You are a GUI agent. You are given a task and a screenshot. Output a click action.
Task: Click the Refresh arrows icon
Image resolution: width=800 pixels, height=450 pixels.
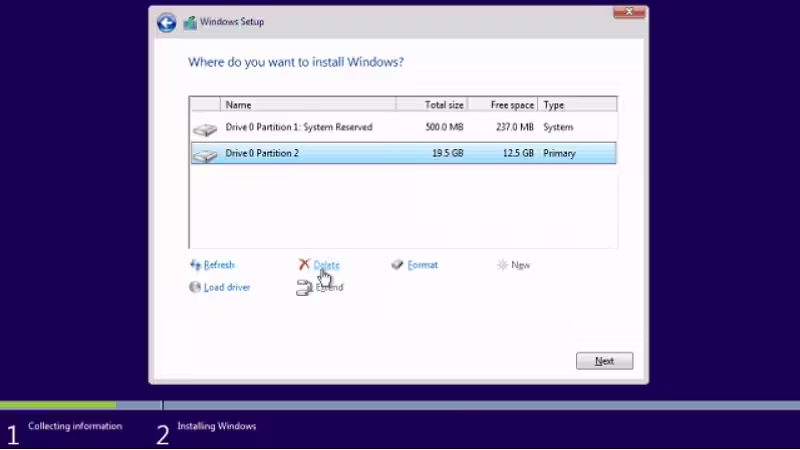tap(195, 265)
